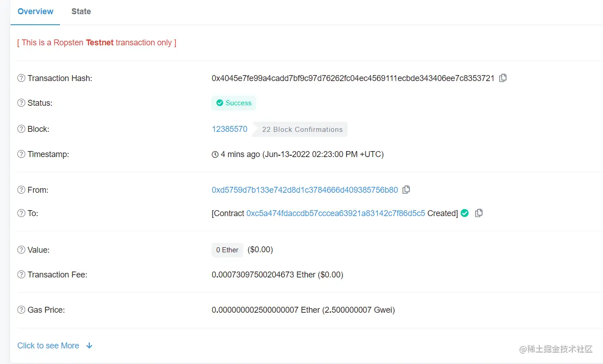Click help icon next to Transaction Fee
Screen dimensions: 603x364
click(21, 275)
